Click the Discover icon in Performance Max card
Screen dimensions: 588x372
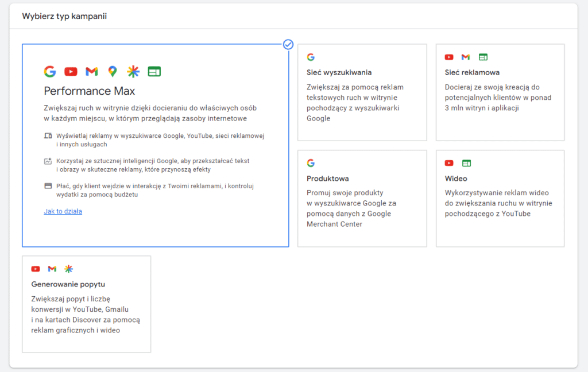pyautogui.click(x=133, y=72)
